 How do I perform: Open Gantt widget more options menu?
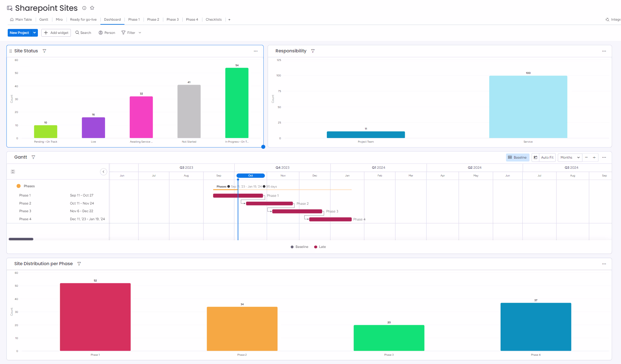pyautogui.click(x=604, y=157)
